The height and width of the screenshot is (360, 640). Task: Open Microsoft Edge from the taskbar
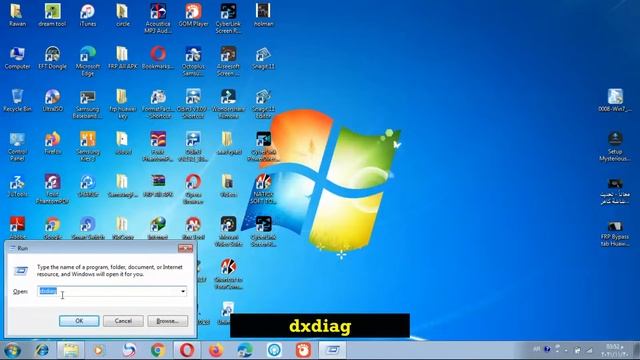[x=245, y=350]
